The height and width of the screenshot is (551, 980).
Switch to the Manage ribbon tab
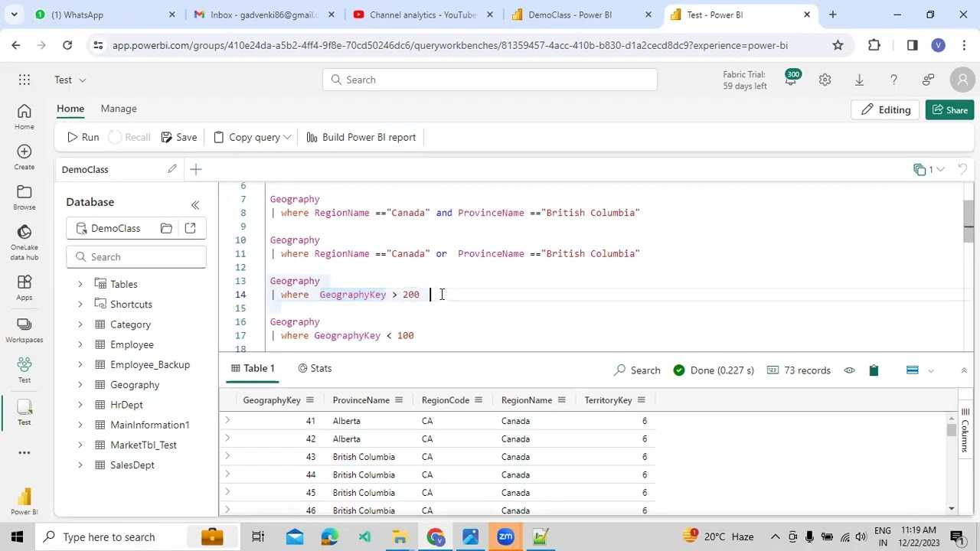coord(119,109)
